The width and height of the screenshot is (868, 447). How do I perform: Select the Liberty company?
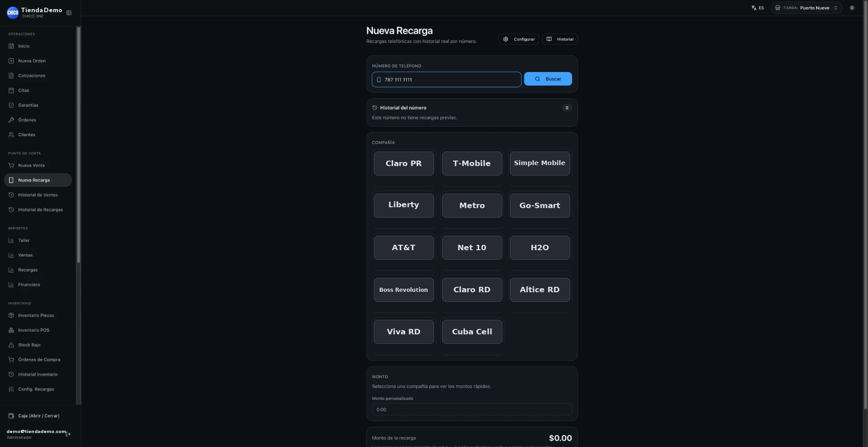(x=404, y=205)
